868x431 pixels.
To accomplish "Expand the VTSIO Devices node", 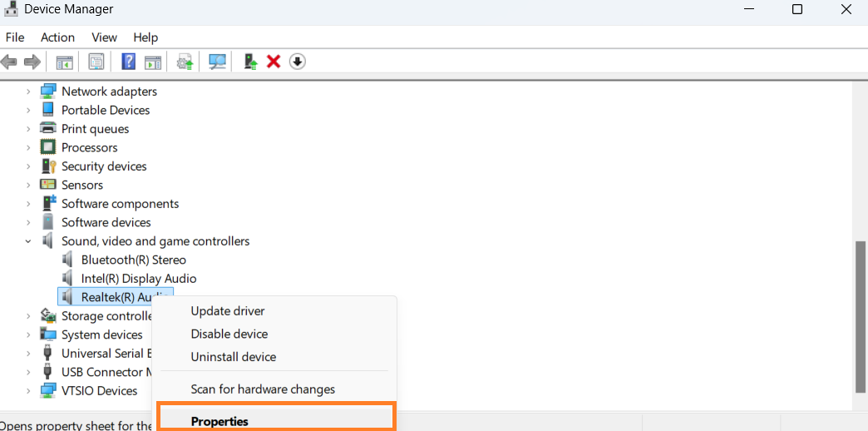I will (28, 390).
